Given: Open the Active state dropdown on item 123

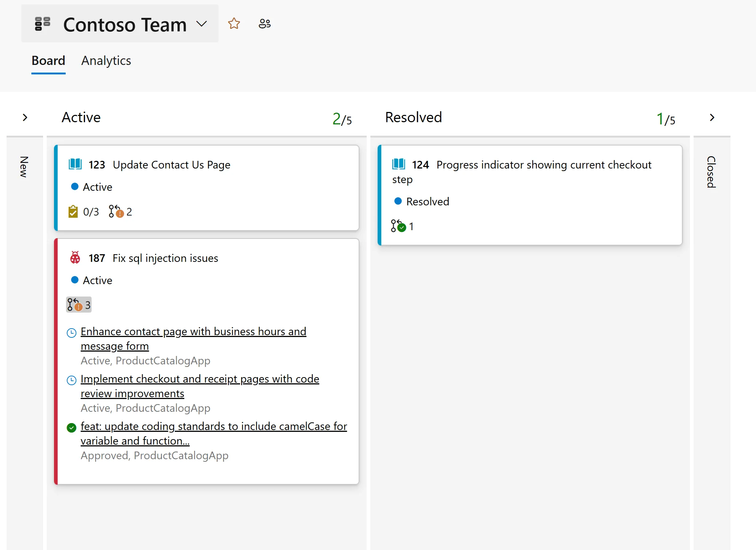Looking at the screenshot, I should [92, 187].
